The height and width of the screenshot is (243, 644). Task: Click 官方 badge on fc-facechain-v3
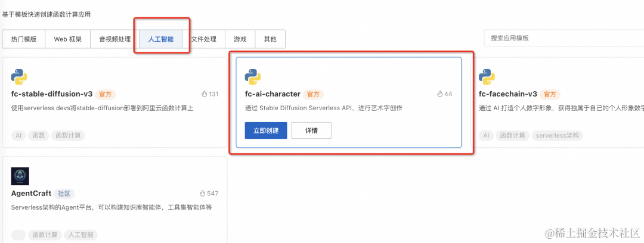550,95
